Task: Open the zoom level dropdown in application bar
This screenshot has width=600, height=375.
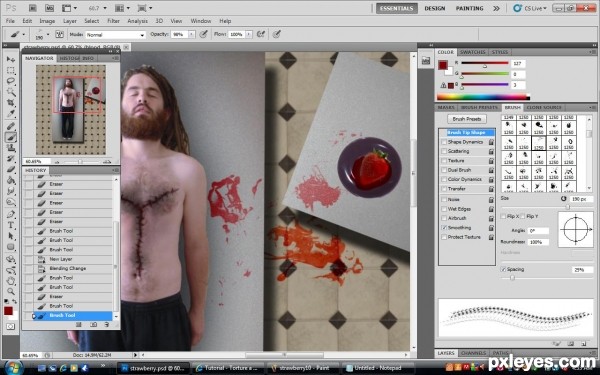Action: [105, 8]
